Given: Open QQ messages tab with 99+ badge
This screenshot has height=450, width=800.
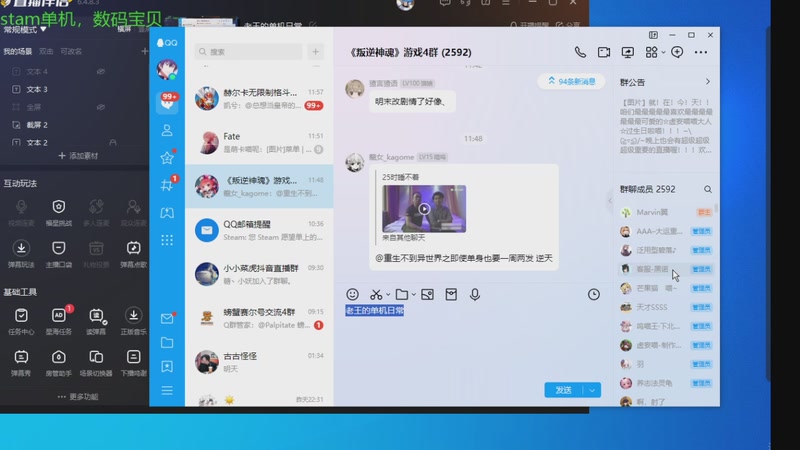Looking at the screenshot, I should click(x=167, y=102).
